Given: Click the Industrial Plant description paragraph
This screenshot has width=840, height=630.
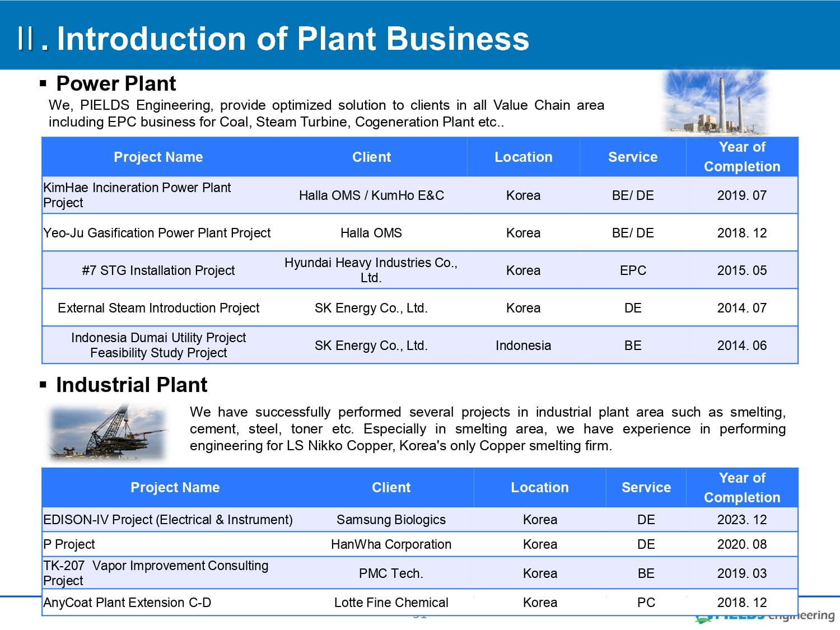Looking at the screenshot, I should 487,429.
